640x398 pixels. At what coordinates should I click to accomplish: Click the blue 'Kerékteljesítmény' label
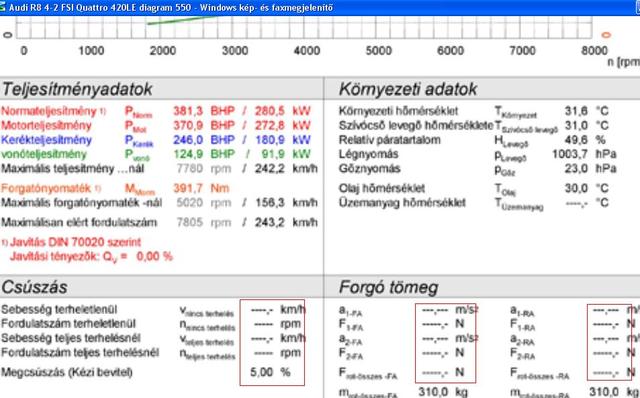46,140
